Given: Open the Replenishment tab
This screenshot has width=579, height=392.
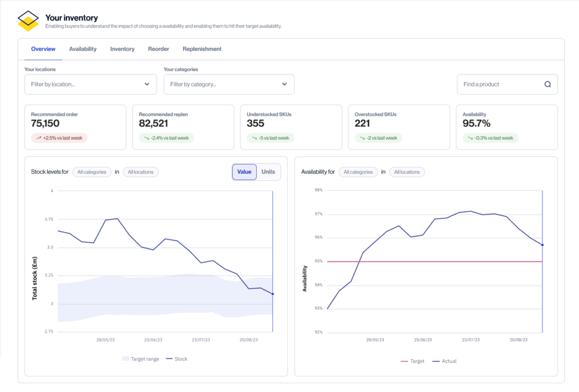Looking at the screenshot, I should tap(202, 49).
